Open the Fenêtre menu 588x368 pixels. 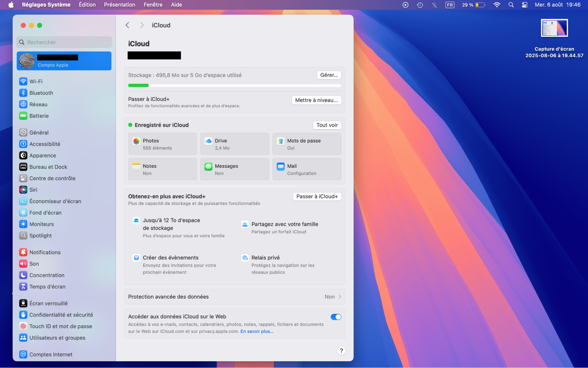click(x=153, y=4)
